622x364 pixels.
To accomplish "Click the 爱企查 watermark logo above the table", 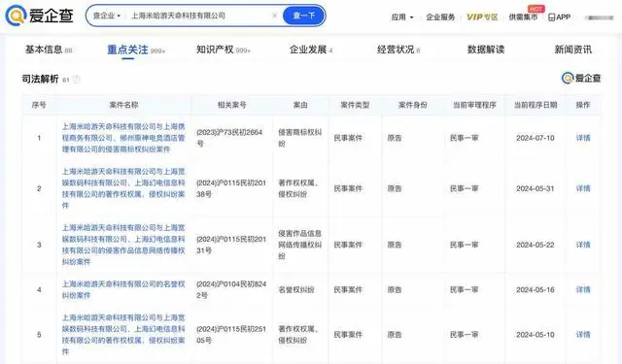I will [x=581, y=78].
